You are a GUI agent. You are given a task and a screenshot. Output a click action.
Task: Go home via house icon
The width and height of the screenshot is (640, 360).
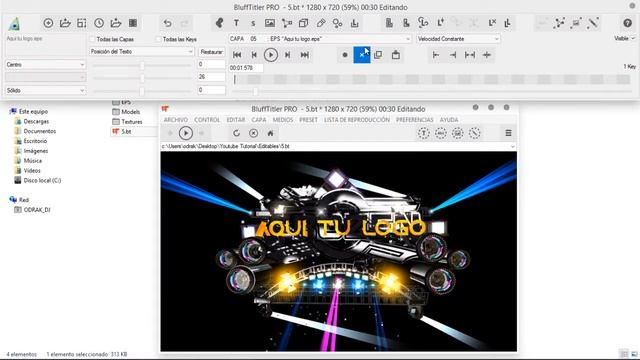pyautogui.click(x=270, y=133)
